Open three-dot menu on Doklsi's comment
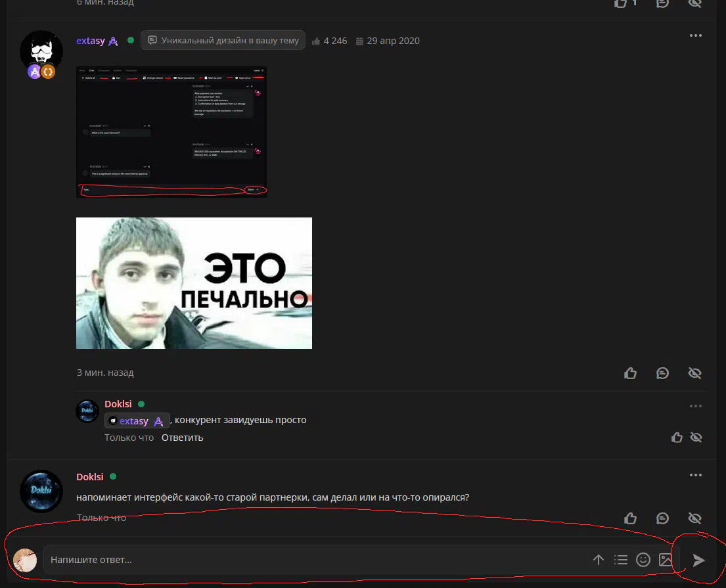 tap(695, 406)
